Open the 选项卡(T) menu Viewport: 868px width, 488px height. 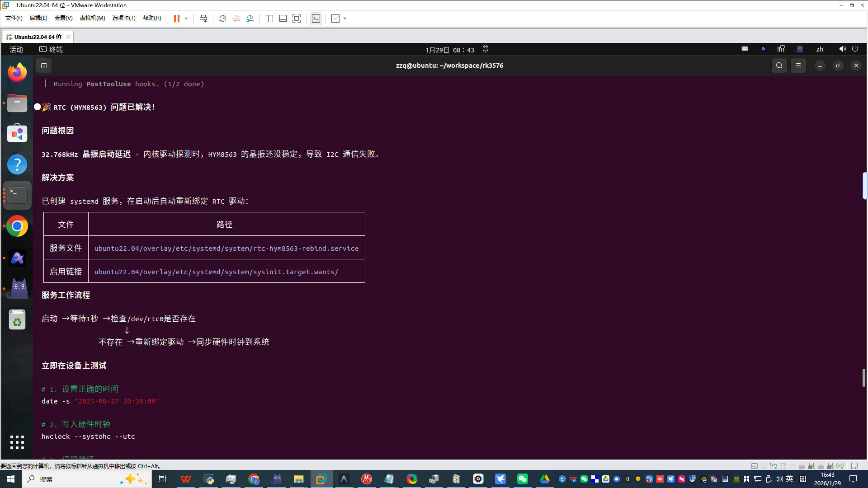point(123,18)
